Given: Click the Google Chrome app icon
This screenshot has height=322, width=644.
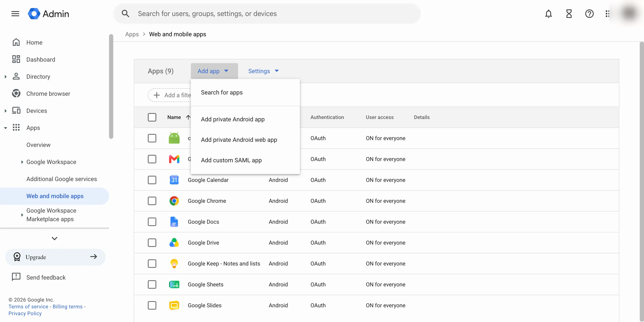Looking at the screenshot, I should 174,201.
